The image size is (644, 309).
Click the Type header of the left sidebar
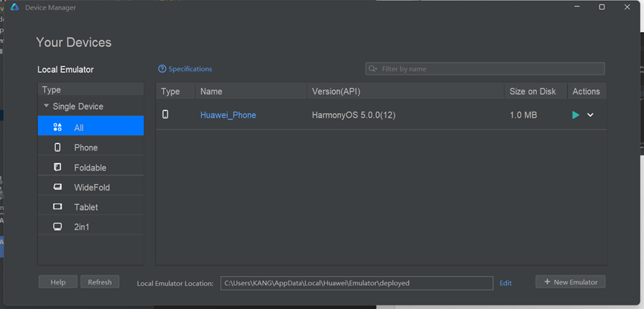pos(91,89)
